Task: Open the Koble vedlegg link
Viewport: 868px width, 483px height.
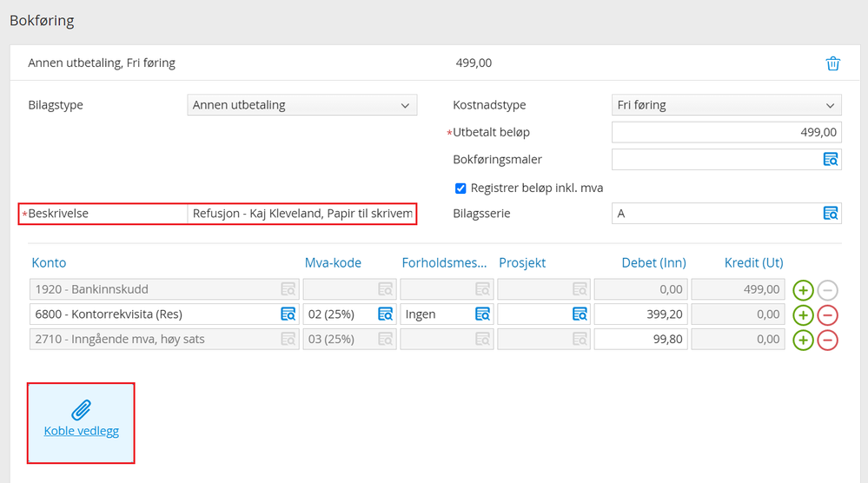Action: click(x=82, y=431)
